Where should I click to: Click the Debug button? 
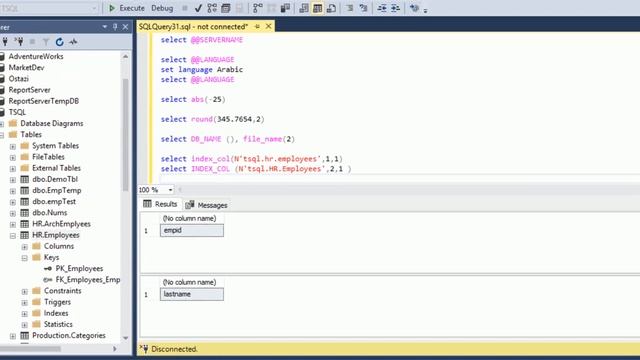click(x=162, y=8)
